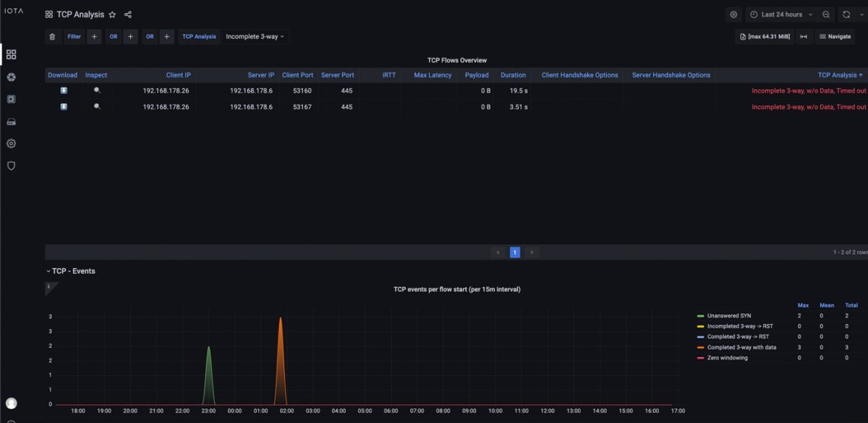Open the dashboards grid icon in sidebar
The width and height of the screenshot is (868, 423).
click(11, 54)
